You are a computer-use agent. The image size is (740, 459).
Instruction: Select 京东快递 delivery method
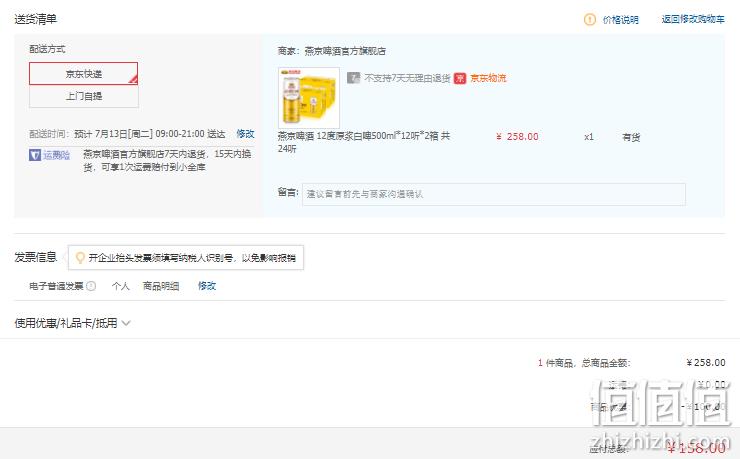(84, 74)
